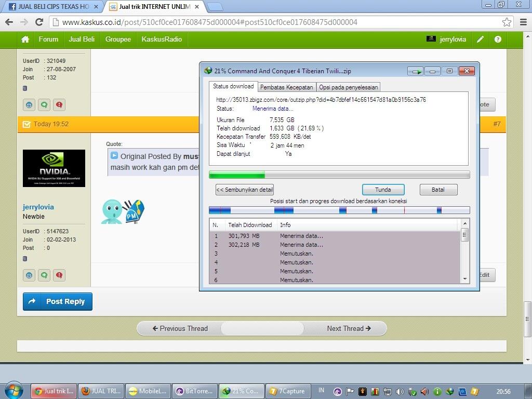This screenshot has height=399, width=532.
Task: Click the smiley icon under jerrylovia's post info
Action: click(x=29, y=275)
